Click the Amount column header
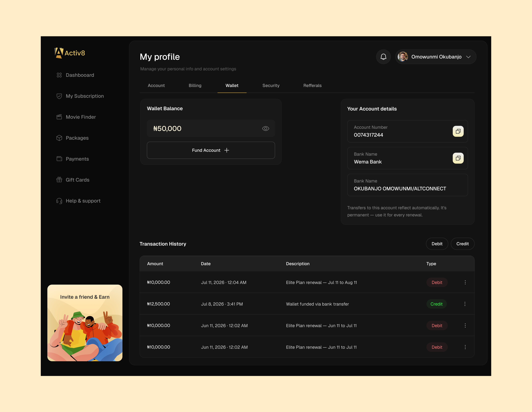 155,264
